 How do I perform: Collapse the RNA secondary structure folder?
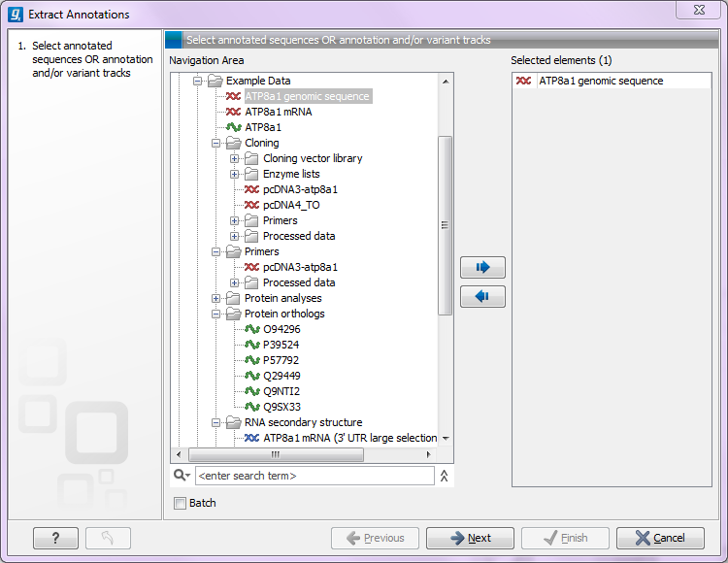click(215, 422)
